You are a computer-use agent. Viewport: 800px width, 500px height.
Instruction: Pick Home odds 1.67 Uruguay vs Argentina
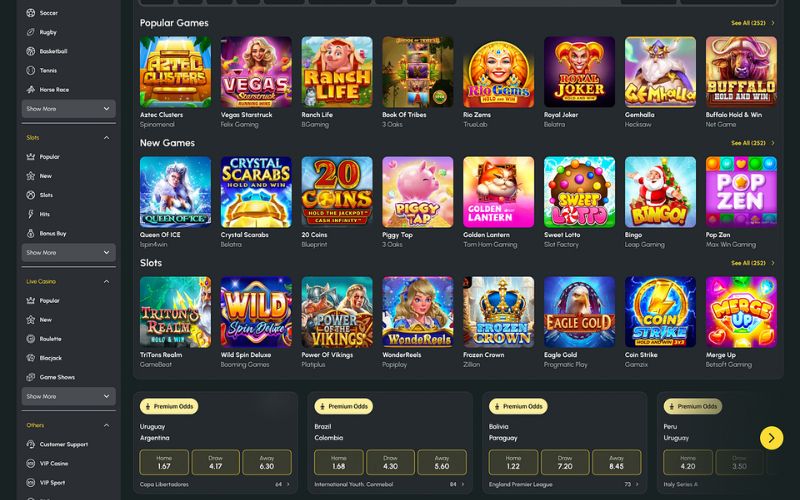click(164, 462)
